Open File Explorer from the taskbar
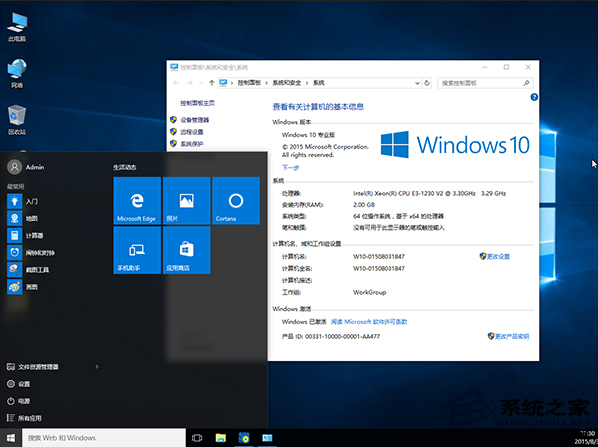Viewport: 598px width, 447px height. click(220, 438)
